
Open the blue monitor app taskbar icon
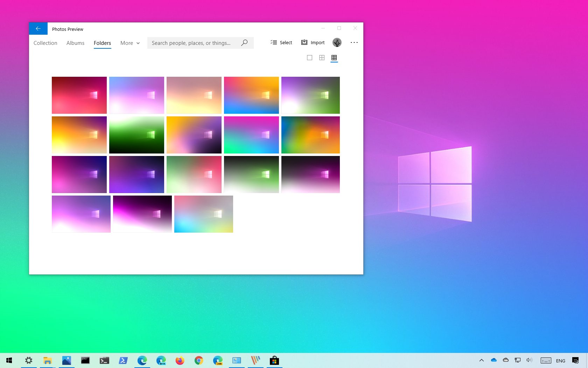(x=237, y=360)
